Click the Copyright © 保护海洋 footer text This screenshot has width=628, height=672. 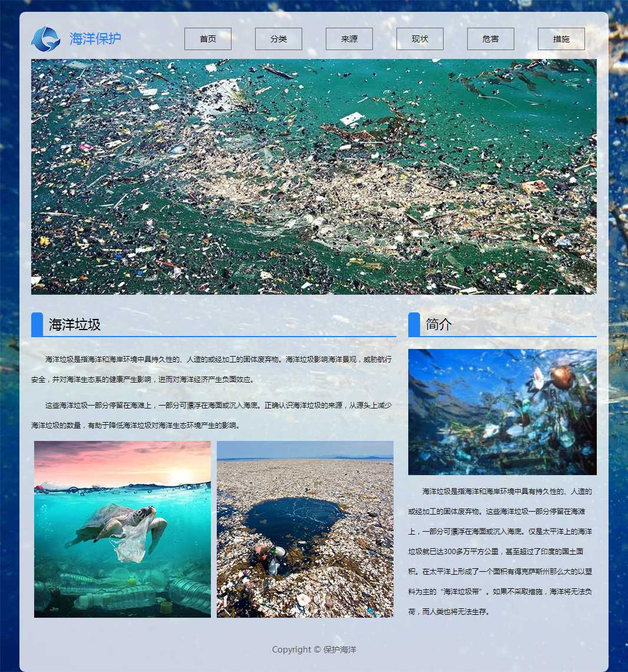[x=314, y=650]
